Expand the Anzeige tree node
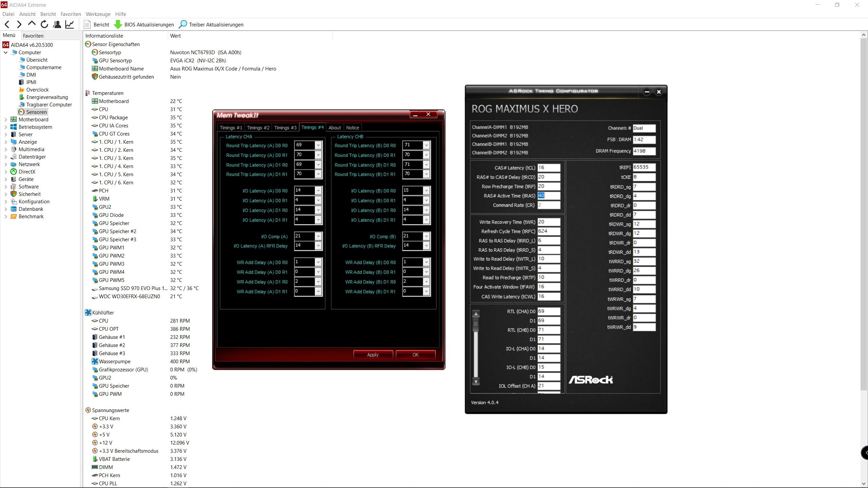Viewport: 868px width, 488px height. 5,142
